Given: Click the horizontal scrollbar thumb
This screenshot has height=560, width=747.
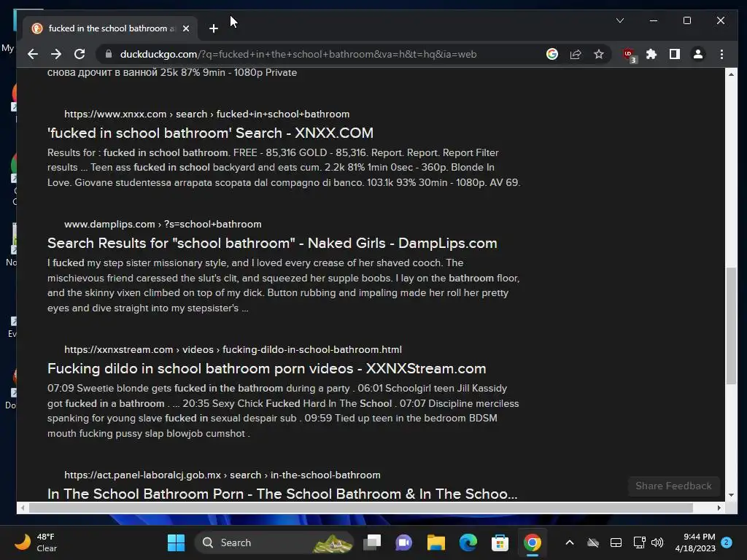Looking at the screenshot, I should click(360, 508).
